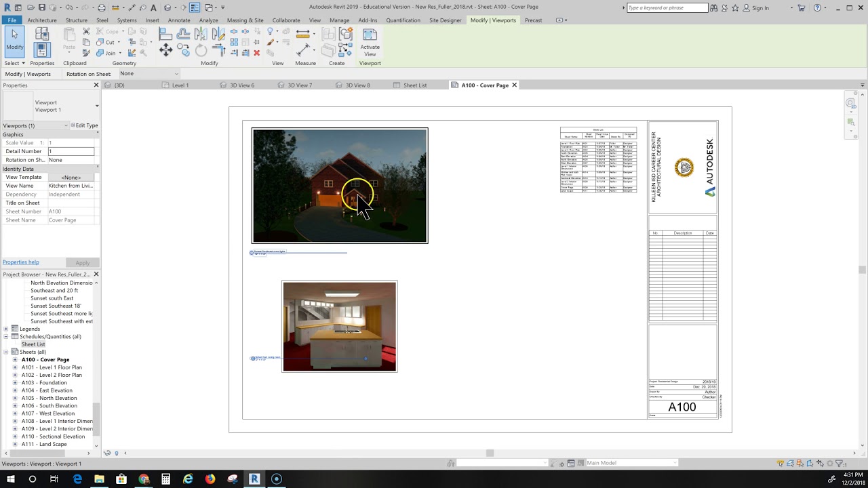868x488 pixels.
Task: Select the Move tool crossed-arrows icon
Action: (165, 49)
